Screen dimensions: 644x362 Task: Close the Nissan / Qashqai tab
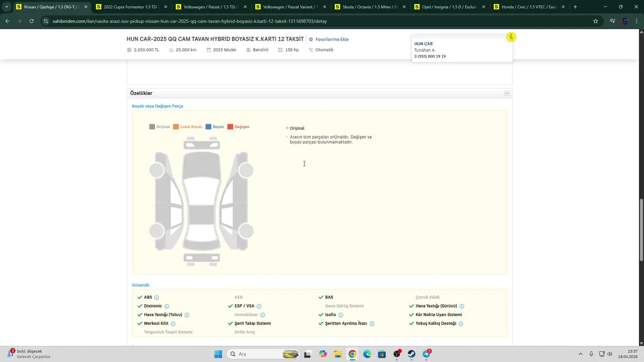86,7
